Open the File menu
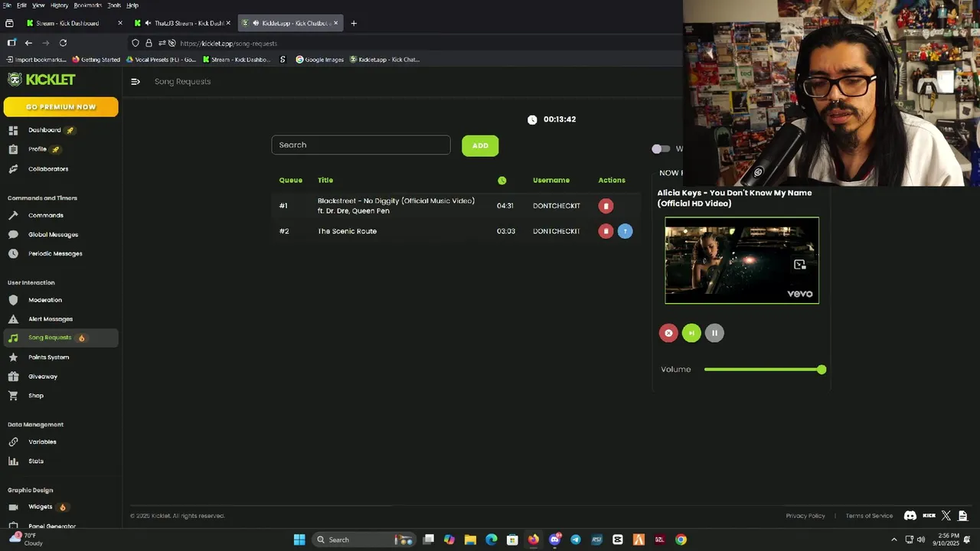This screenshot has height=551, width=980. [7, 5]
